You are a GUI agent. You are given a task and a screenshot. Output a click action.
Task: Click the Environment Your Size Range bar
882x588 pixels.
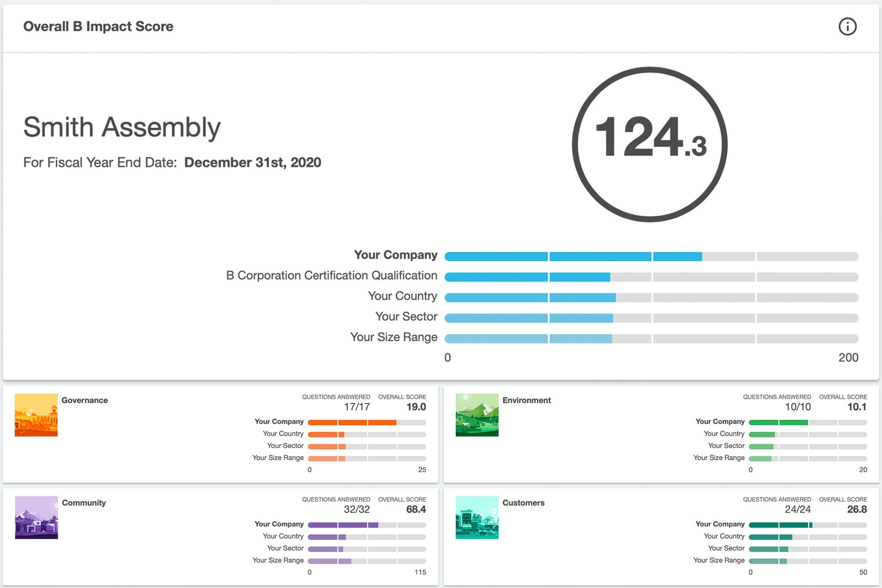(x=808, y=458)
